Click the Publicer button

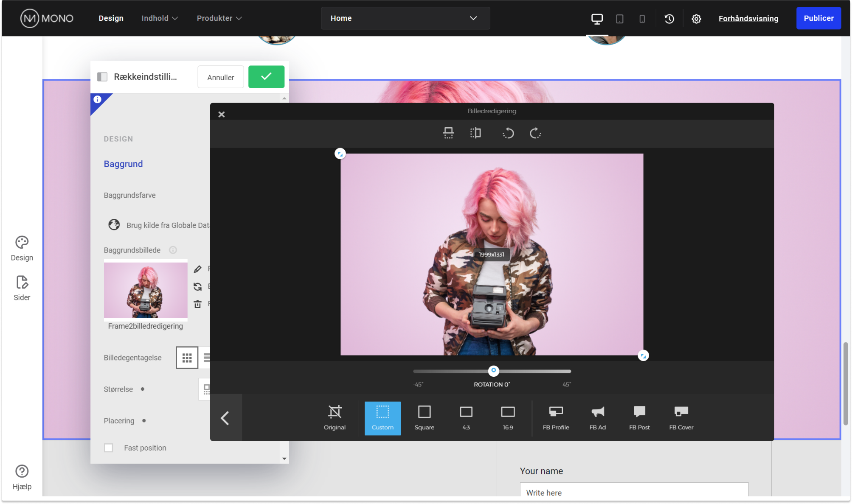pos(818,18)
